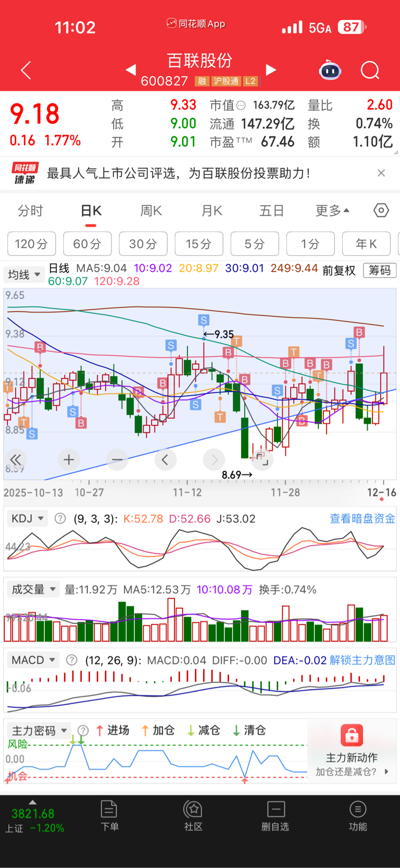Viewport: 400px width, 868px height.
Task: Open 社区 community icon
Action: pos(193,815)
